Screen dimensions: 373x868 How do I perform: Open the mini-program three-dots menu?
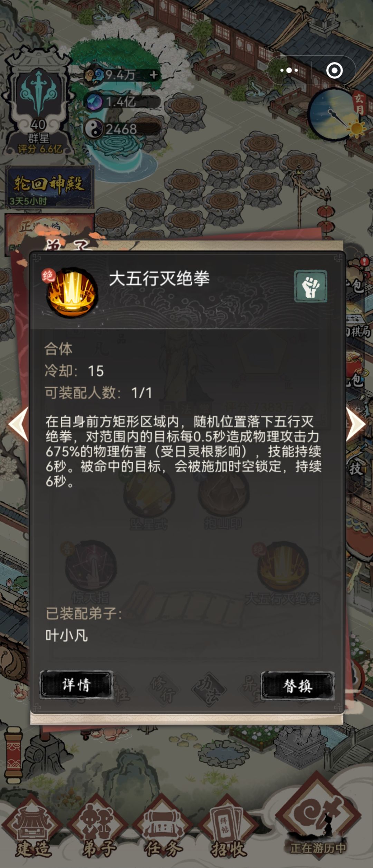pos(289,70)
